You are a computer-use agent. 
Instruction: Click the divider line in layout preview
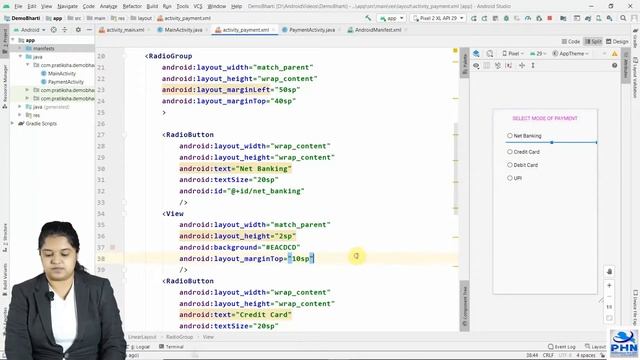pos(551,142)
